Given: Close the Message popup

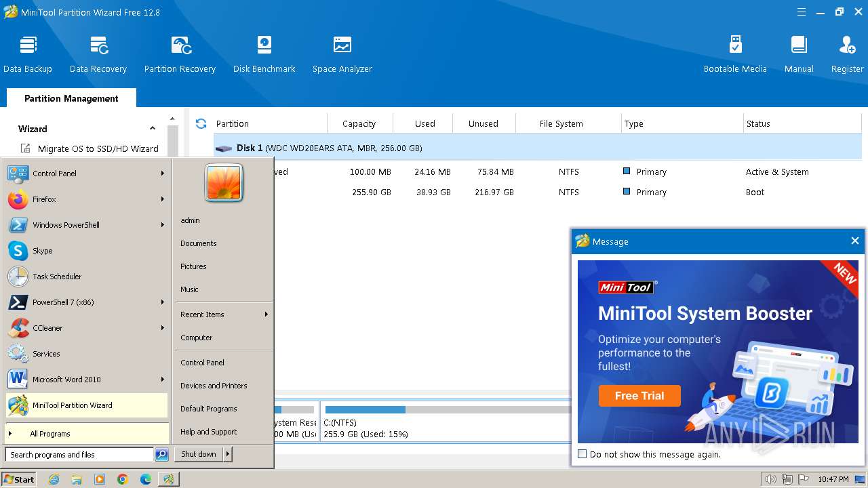Looking at the screenshot, I should [855, 241].
